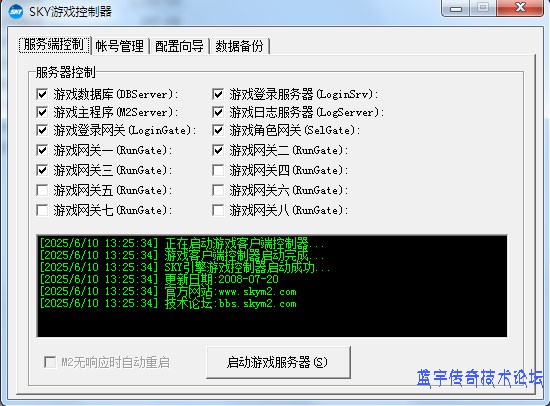Enable 游戏网关四 RunGate checkbox
Viewport: 550px width, 406px height.
click(218, 170)
